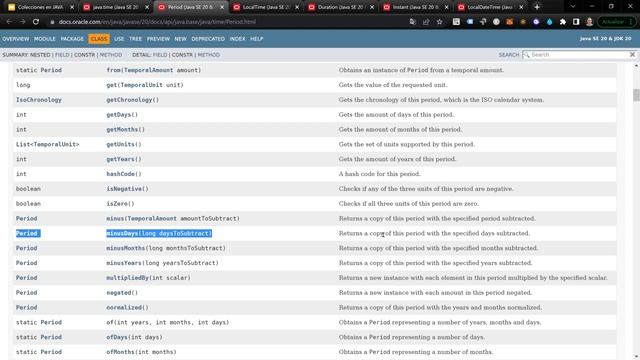Open DEPRECATED in the Javadoc nav bar

(x=208, y=39)
